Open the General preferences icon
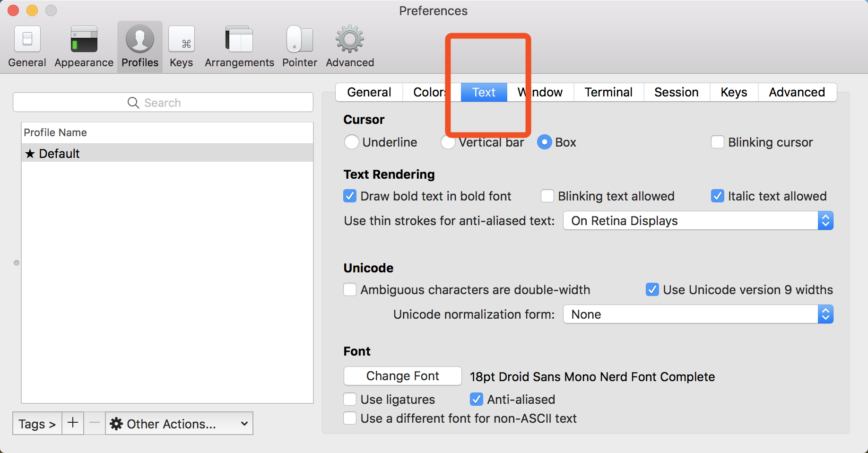868x453 pixels. pyautogui.click(x=27, y=45)
